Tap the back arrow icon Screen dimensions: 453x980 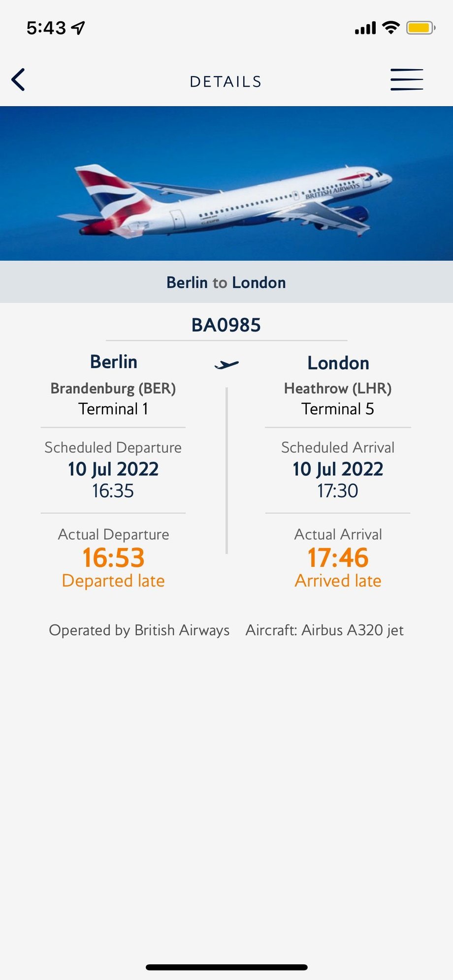19,80
